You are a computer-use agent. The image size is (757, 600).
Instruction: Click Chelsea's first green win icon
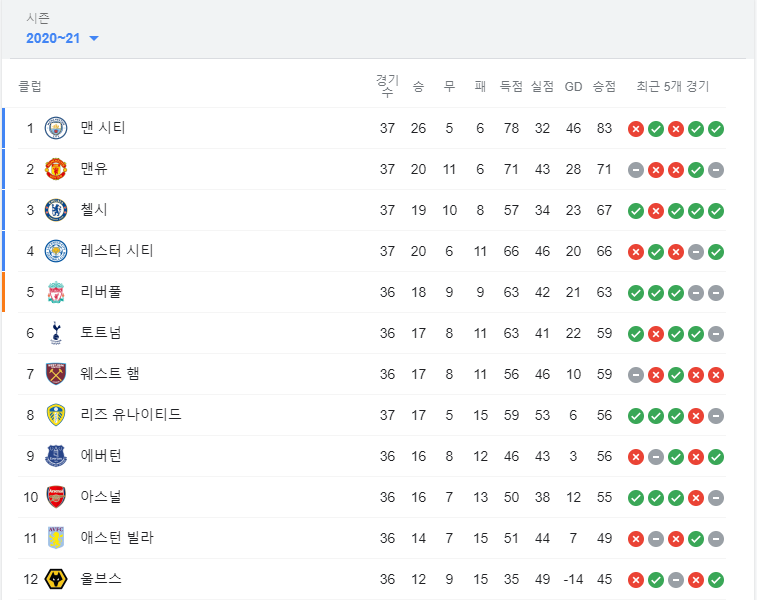coord(636,211)
